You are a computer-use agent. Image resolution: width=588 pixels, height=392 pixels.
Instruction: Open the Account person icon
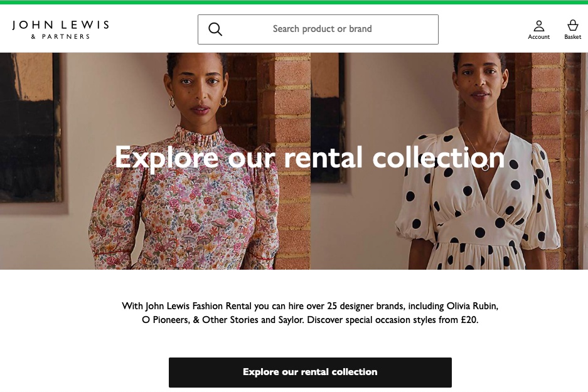[538, 26]
